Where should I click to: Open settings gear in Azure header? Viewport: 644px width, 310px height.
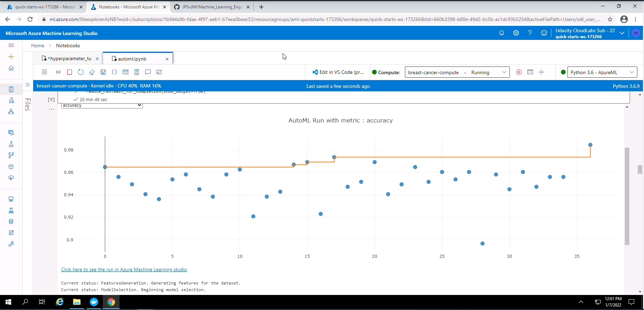point(516,33)
